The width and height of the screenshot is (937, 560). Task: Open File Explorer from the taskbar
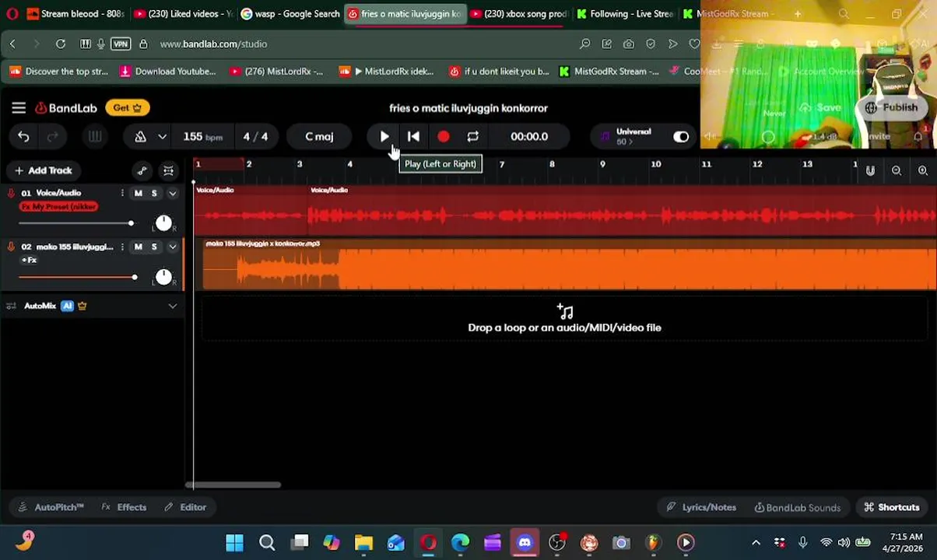[363, 543]
